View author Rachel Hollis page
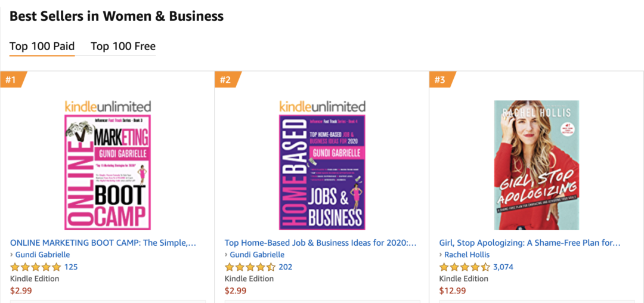 [x=467, y=255]
